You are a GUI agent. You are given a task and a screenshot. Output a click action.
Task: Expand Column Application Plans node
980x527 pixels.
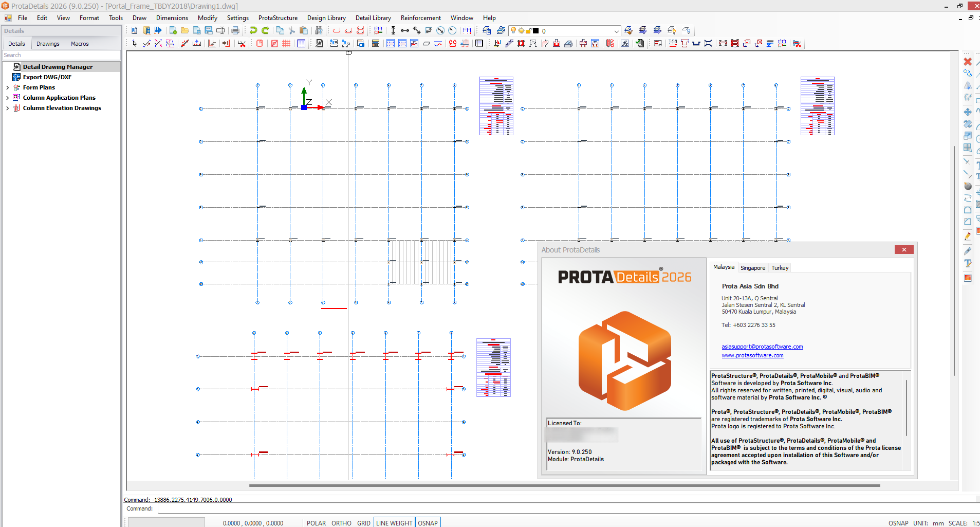(x=7, y=98)
